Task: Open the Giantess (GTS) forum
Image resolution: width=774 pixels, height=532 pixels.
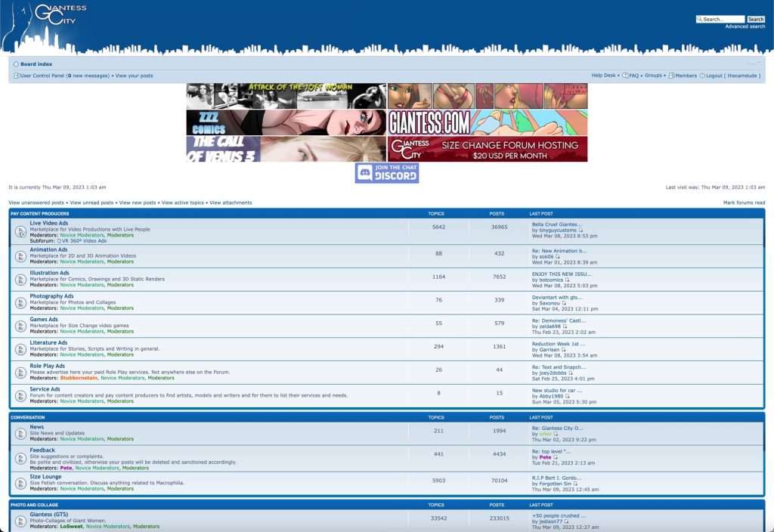Action: (x=49, y=514)
